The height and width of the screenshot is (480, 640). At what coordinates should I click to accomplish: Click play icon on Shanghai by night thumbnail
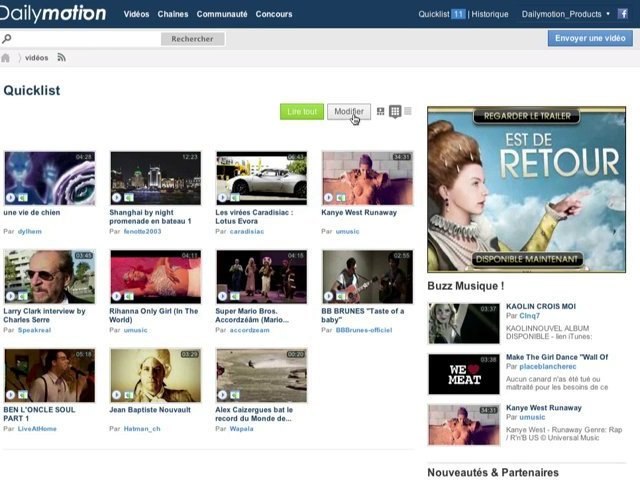tap(117, 198)
